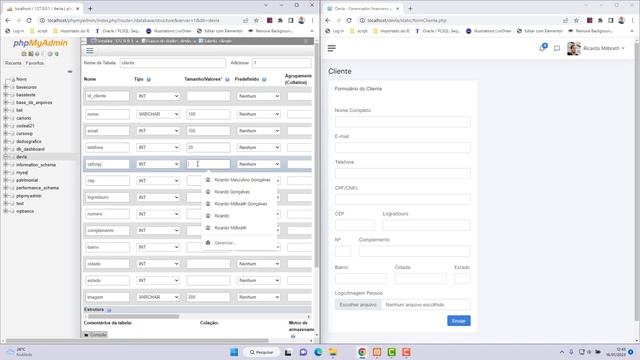Open Predefinido dropdown for id_cliente row

pos(259,96)
